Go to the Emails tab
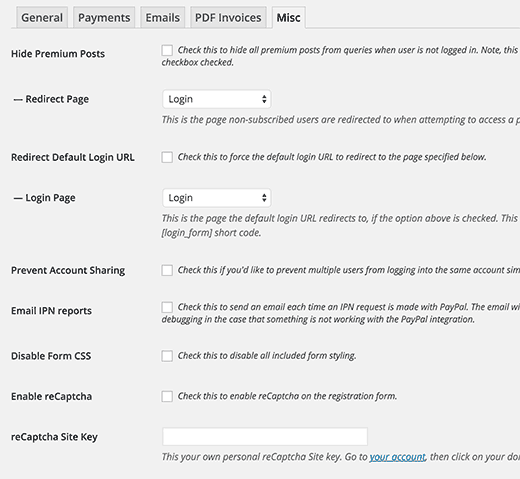This screenshot has width=520, height=479. tap(162, 17)
